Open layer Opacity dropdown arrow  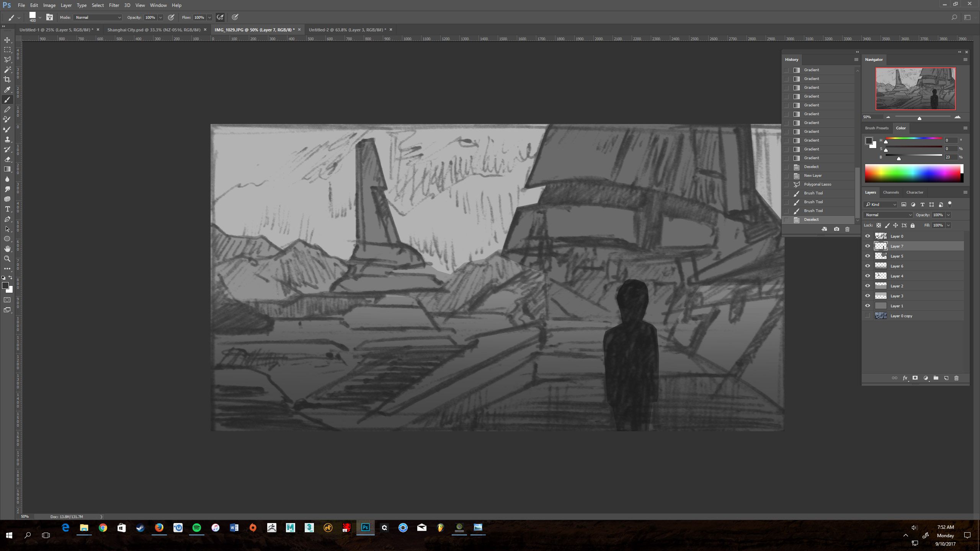pos(949,215)
